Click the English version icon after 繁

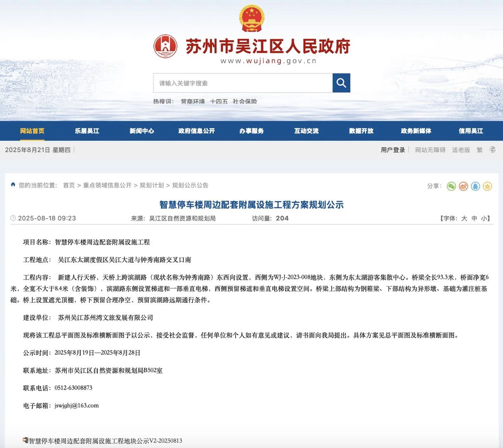coord(492,150)
